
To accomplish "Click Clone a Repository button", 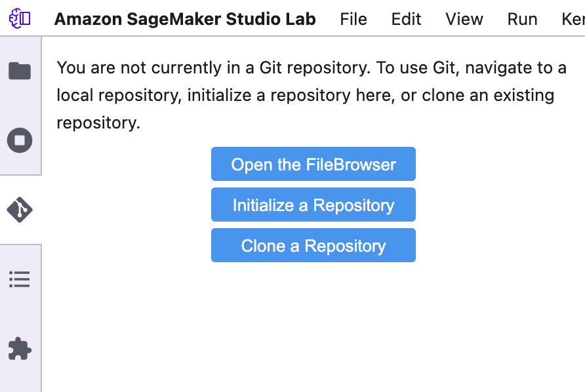I will 313,245.
